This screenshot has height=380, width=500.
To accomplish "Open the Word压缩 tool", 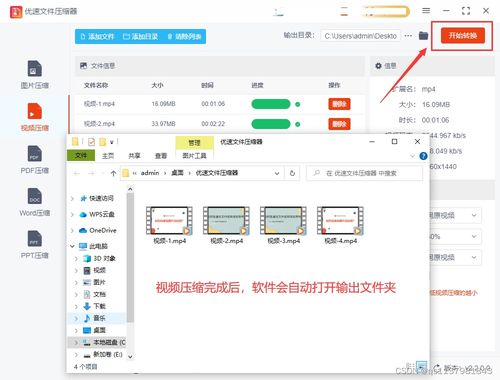I will point(35,202).
